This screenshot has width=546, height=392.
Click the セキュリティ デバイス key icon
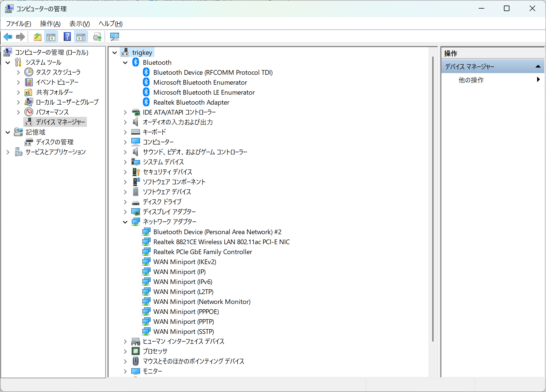click(x=136, y=172)
